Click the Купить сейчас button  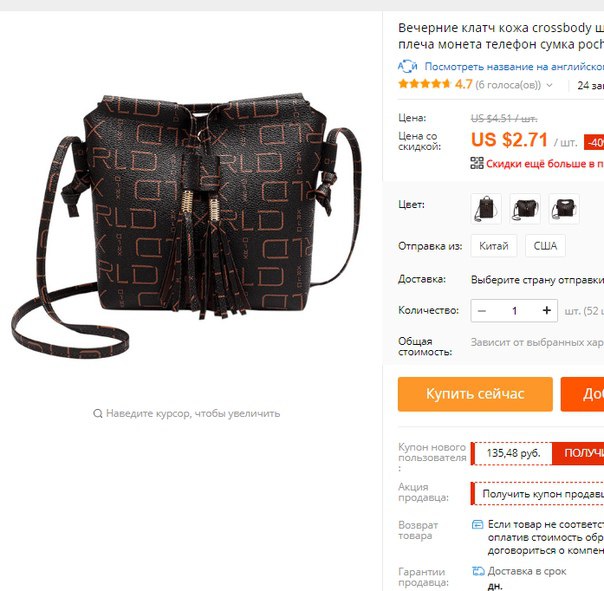(x=475, y=394)
